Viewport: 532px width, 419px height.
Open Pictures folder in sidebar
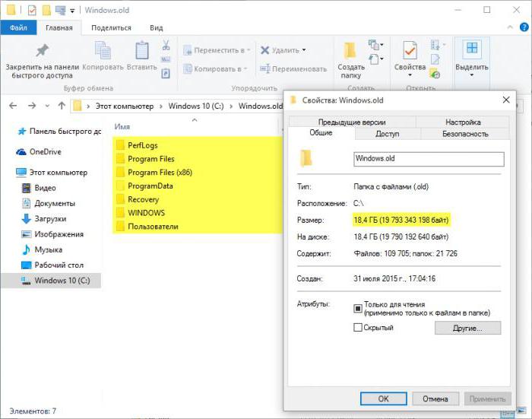(x=52, y=234)
